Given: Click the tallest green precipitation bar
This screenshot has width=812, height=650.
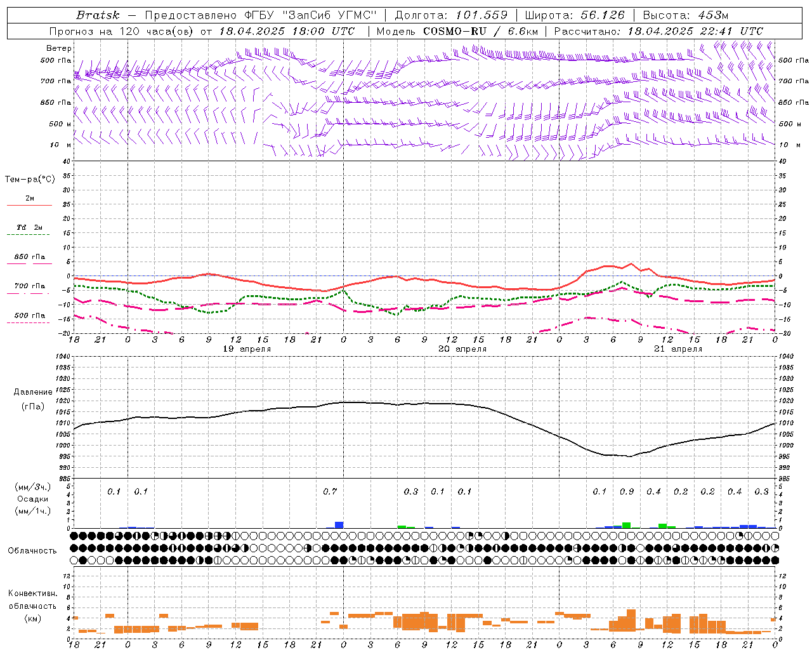Looking at the screenshot, I should [627, 525].
